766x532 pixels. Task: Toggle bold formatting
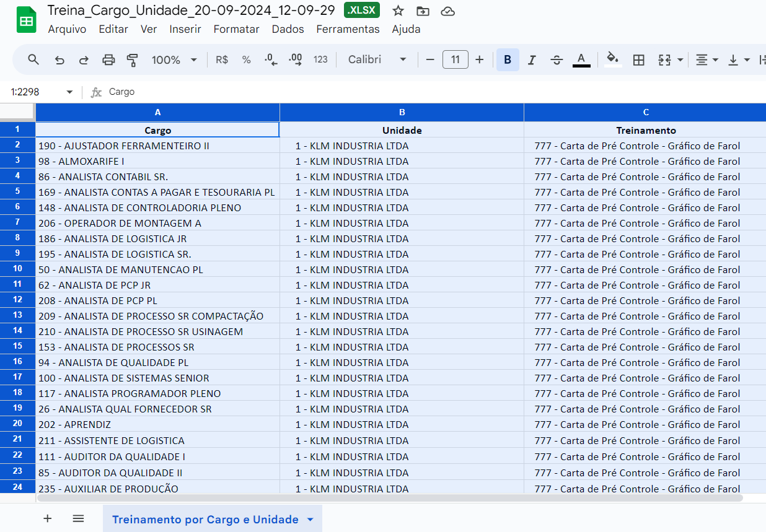(508, 59)
